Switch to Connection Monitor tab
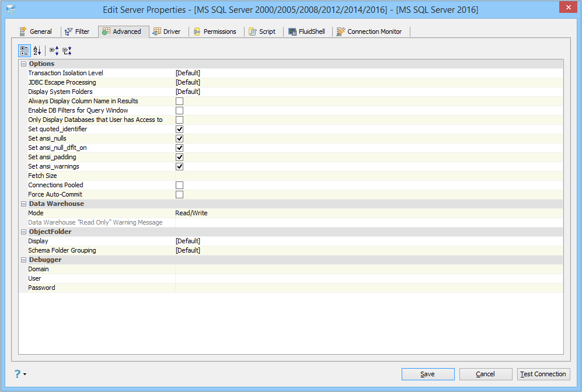The image size is (582, 392). tap(370, 32)
